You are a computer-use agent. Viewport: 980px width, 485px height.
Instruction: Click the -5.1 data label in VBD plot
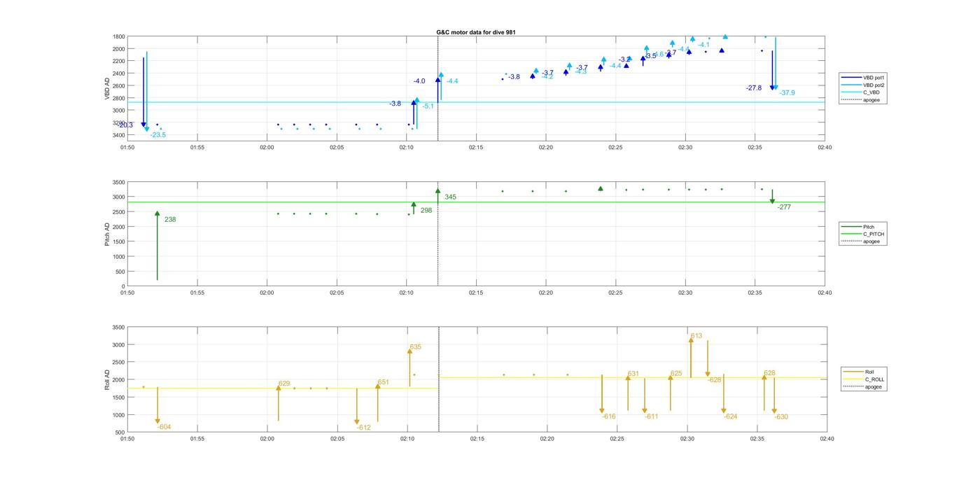[x=428, y=106]
